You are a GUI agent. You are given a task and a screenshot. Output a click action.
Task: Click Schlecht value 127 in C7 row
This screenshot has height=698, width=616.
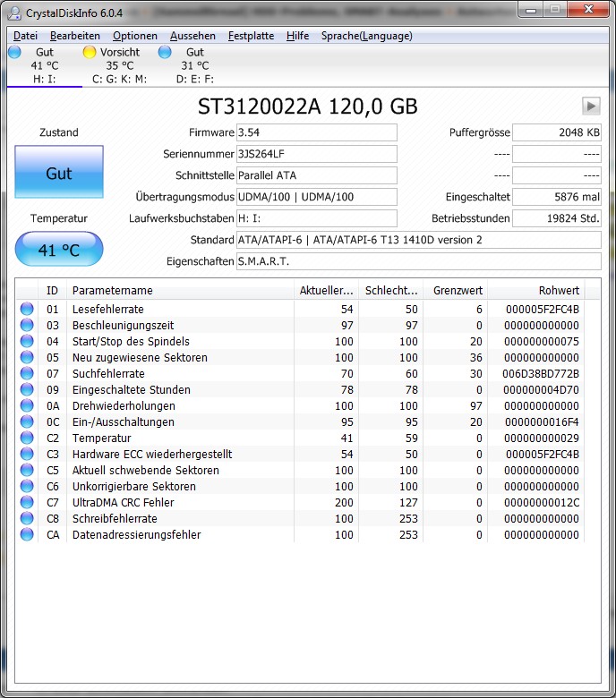[x=408, y=503]
